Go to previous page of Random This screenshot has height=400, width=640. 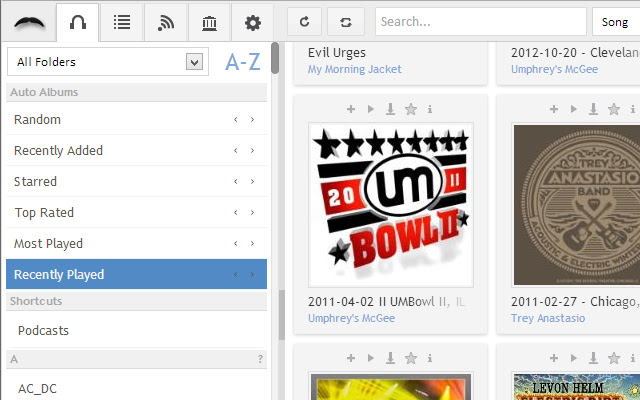point(236,120)
